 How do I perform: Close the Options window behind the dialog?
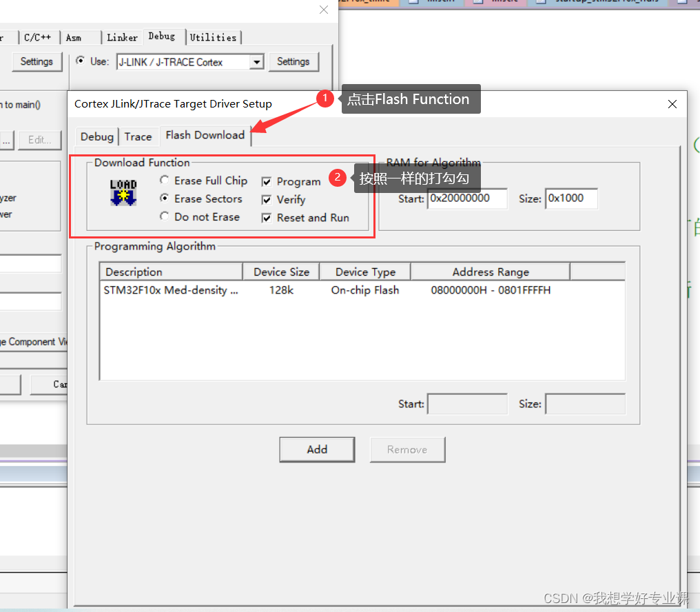click(324, 10)
